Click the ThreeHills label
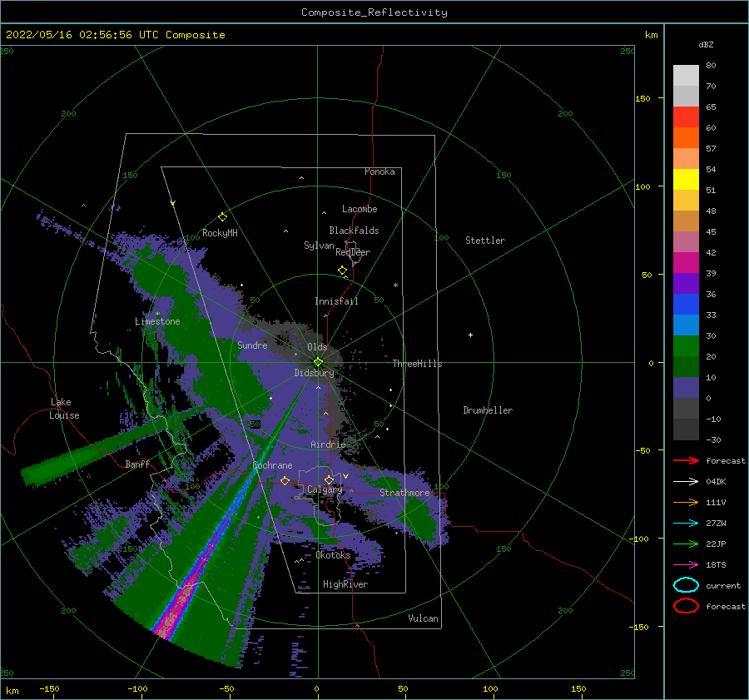 (418, 364)
